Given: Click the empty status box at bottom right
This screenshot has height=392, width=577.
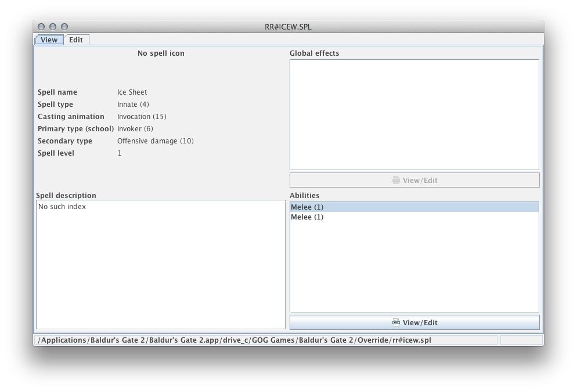Looking at the screenshot, I should point(521,340).
